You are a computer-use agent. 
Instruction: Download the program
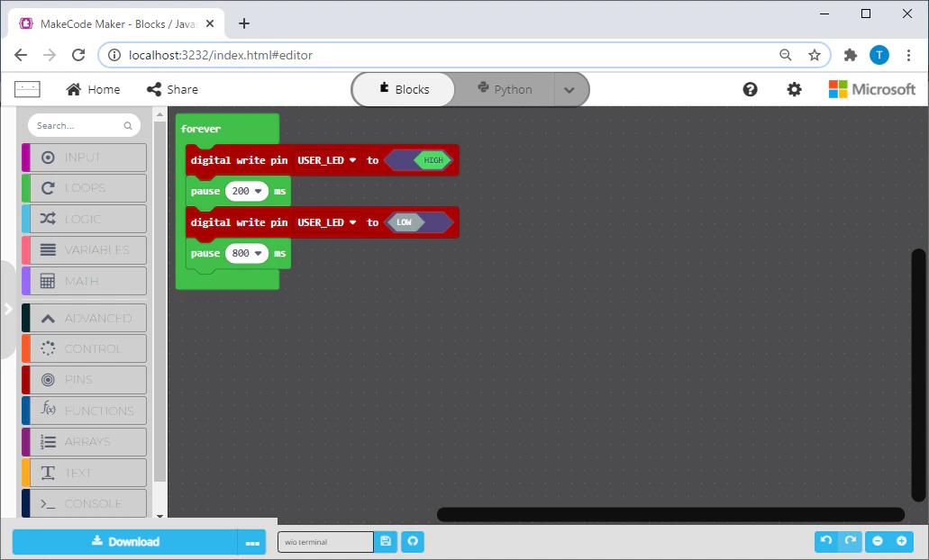(x=125, y=542)
